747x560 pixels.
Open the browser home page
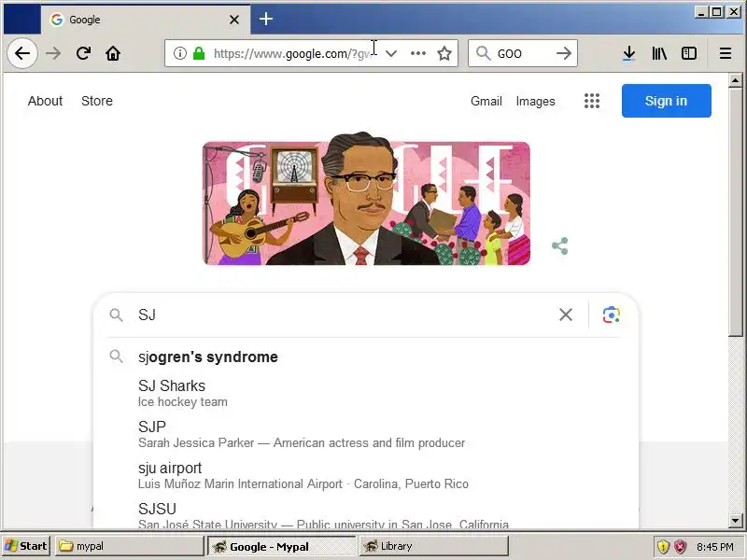113,53
